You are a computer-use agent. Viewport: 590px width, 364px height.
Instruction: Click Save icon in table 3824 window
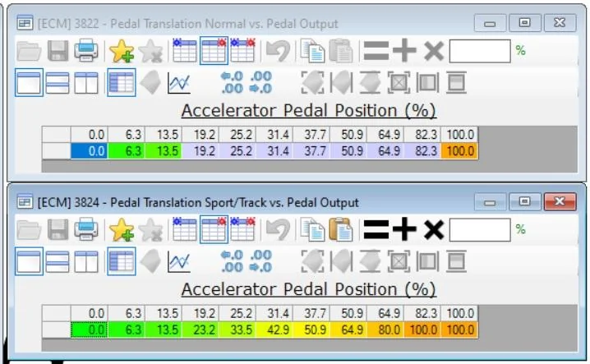[58, 229]
